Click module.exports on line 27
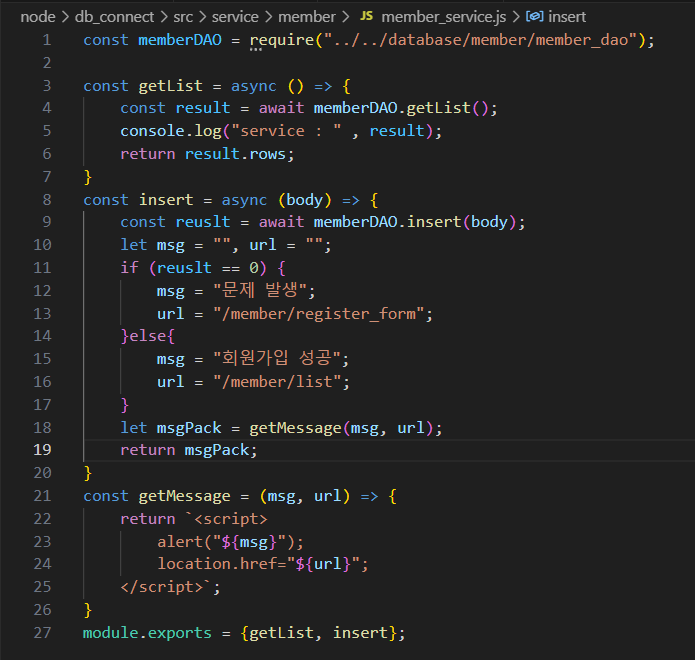This screenshot has width=695, height=660. [147, 633]
